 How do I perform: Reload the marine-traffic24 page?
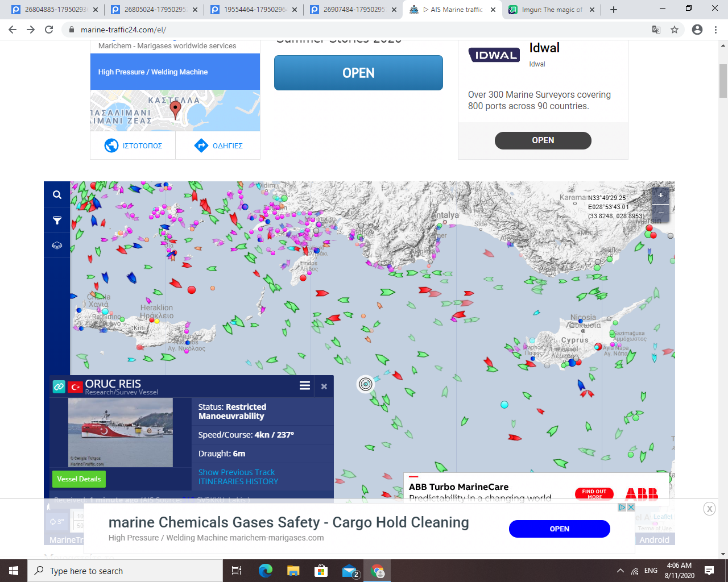(49, 30)
